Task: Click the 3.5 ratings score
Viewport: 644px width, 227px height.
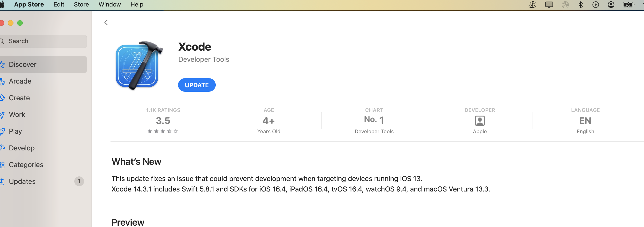Action: 163,121
